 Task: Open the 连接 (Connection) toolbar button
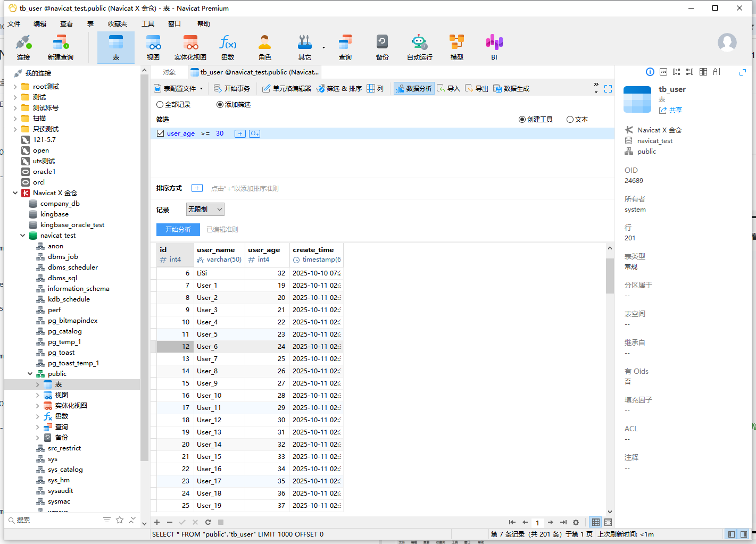[x=23, y=48]
